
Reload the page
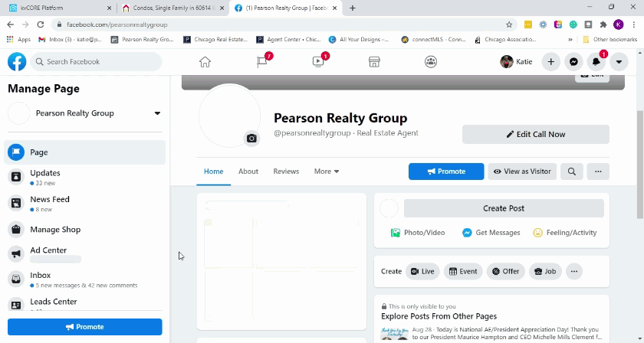[40, 24]
